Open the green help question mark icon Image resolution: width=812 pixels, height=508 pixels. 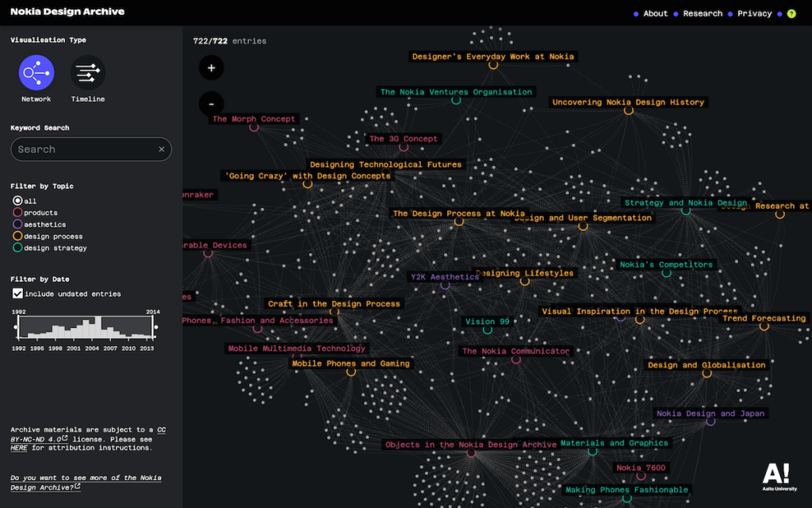tap(791, 13)
